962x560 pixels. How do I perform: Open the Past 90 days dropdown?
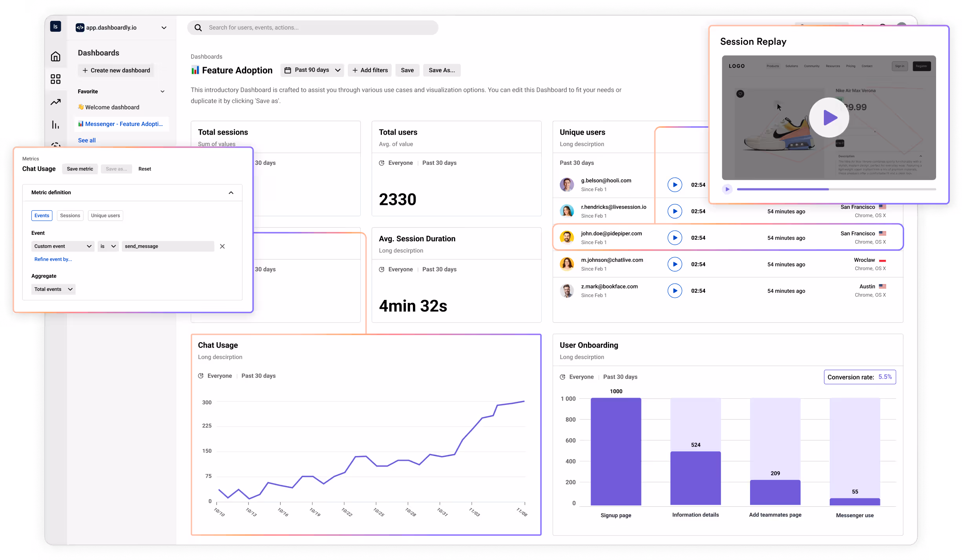point(312,70)
